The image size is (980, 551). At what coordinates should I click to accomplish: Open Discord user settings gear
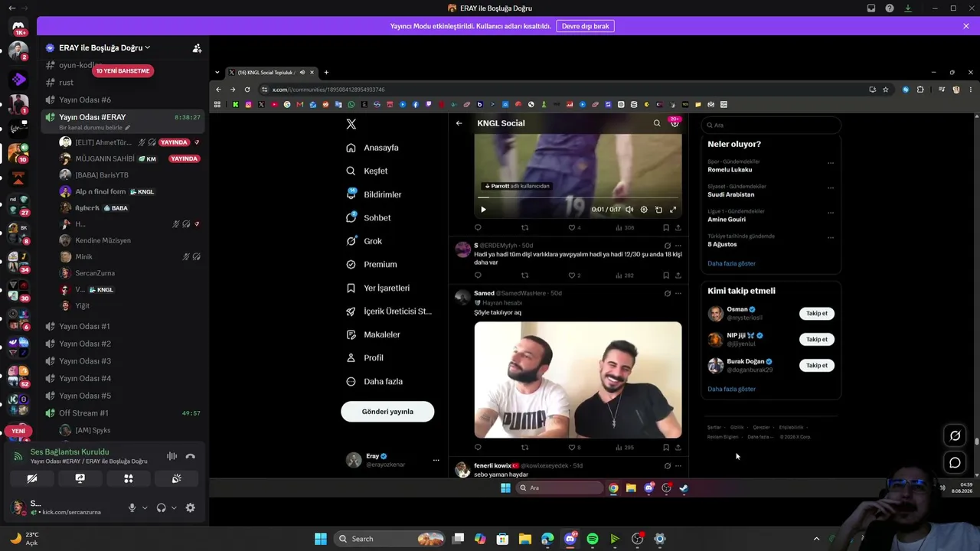click(x=190, y=507)
